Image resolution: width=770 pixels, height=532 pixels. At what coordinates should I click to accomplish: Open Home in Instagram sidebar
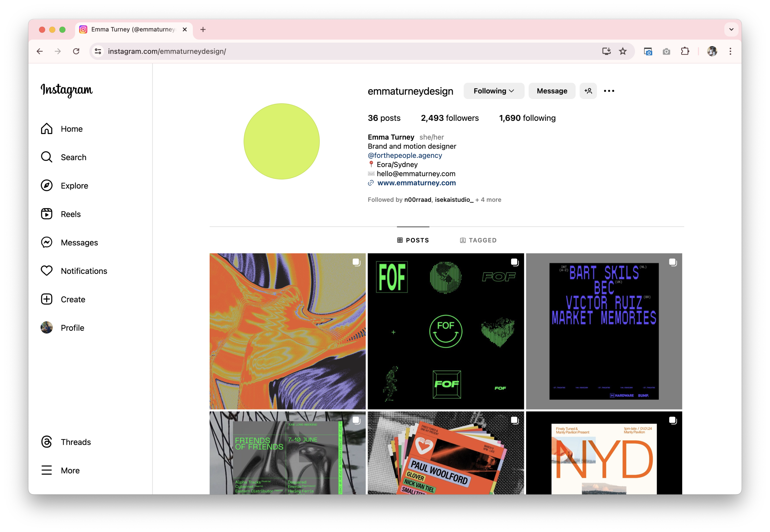pos(62,129)
